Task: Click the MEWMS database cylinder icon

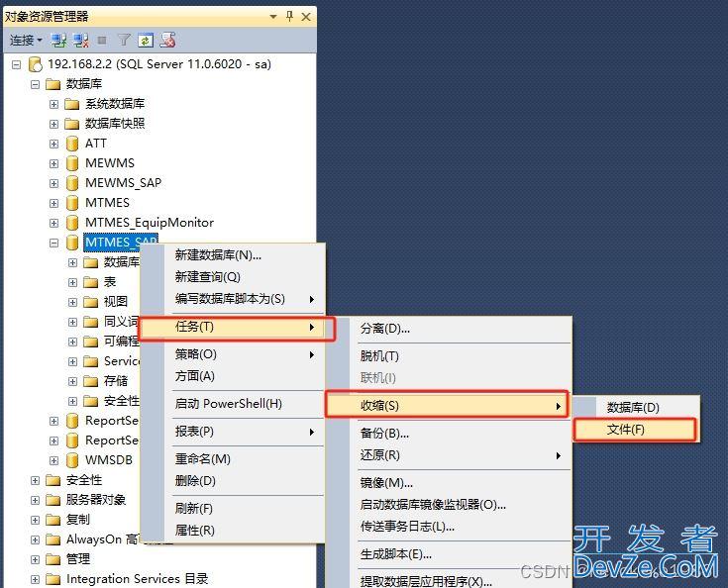Action: [x=72, y=163]
